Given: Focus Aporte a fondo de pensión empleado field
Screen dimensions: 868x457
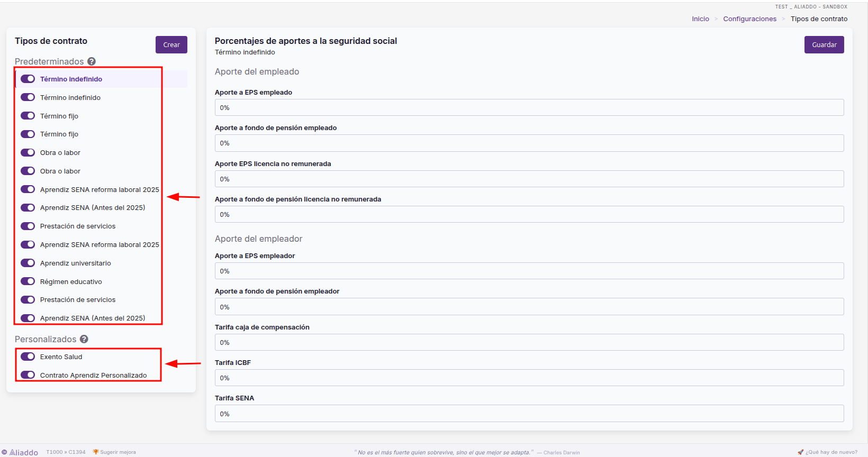Looking at the screenshot, I should (x=529, y=143).
